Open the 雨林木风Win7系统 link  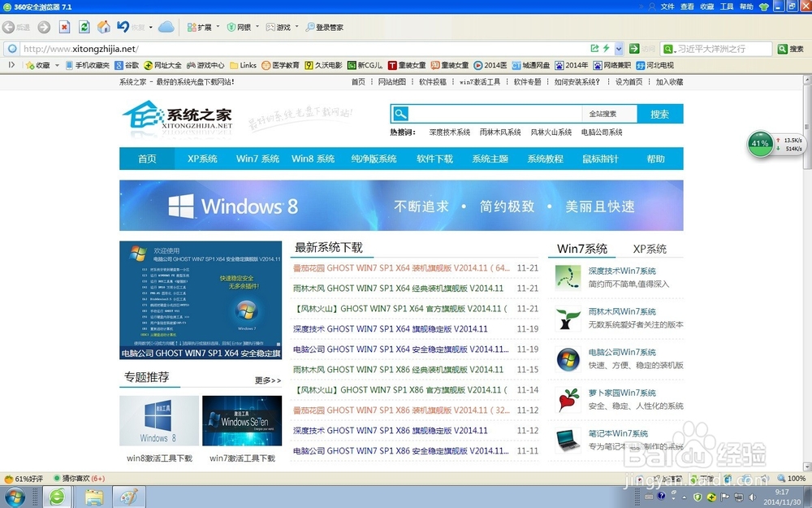point(622,311)
